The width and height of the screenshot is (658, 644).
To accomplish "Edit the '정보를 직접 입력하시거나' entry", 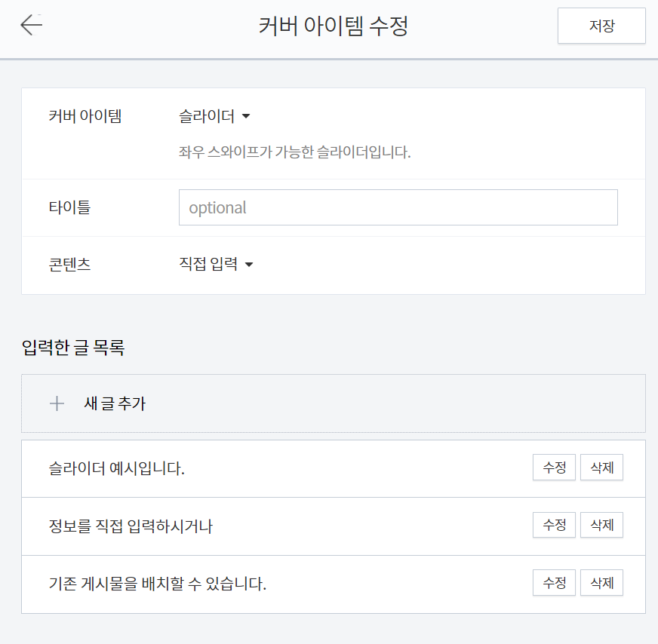I will coord(554,525).
